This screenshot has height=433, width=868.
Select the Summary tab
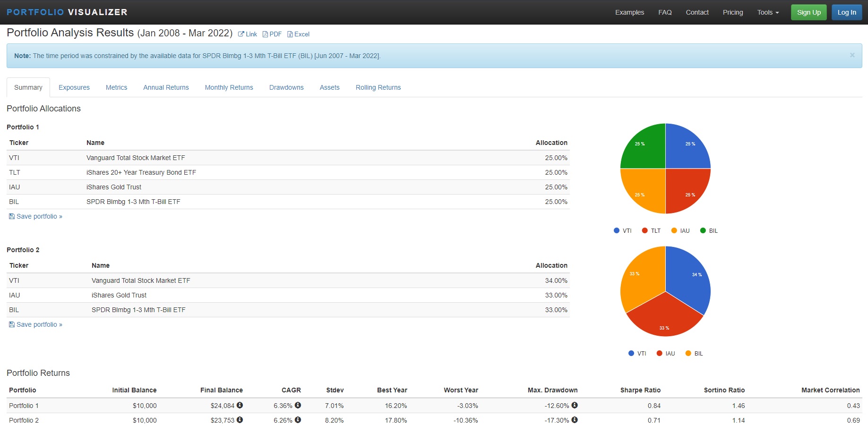click(28, 87)
